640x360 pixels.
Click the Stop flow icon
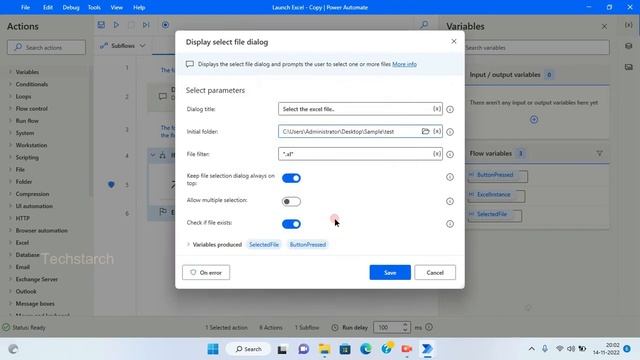pyautogui.click(x=131, y=25)
